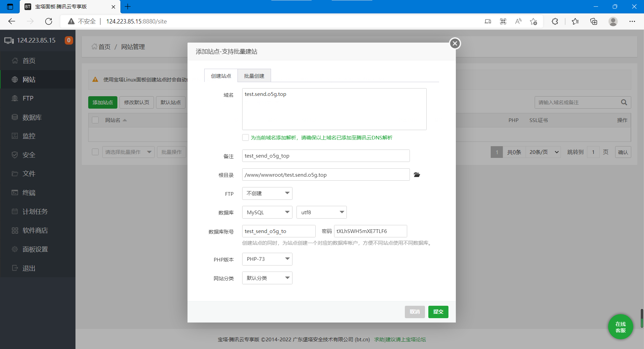
Task: Expand the utf8 charset dropdown
Action: click(x=321, y=212)
